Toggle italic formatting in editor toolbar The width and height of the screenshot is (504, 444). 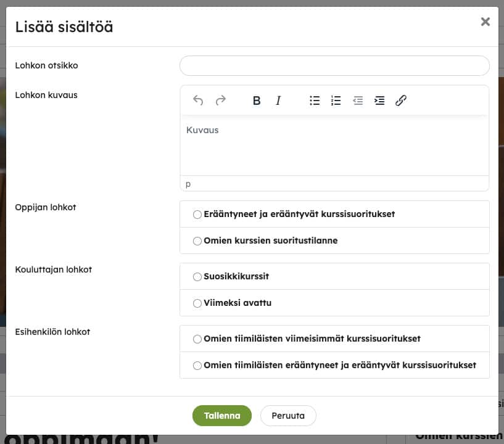pos(278,101)
